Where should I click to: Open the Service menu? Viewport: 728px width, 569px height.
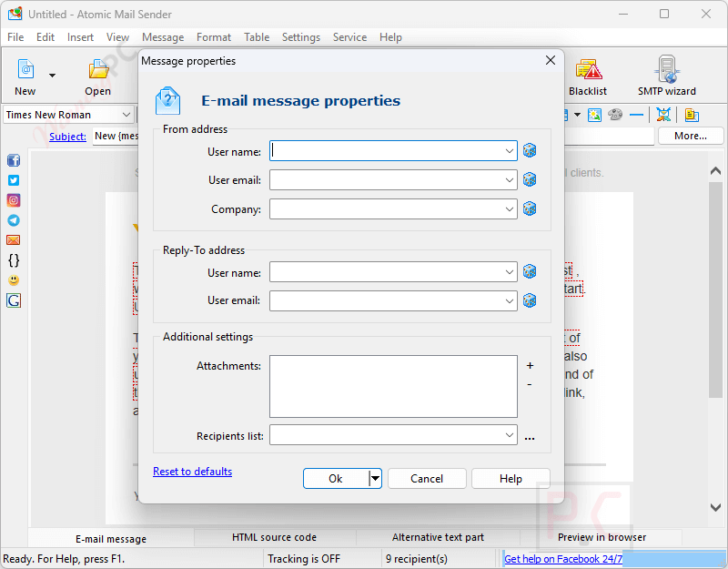(349, 37)
